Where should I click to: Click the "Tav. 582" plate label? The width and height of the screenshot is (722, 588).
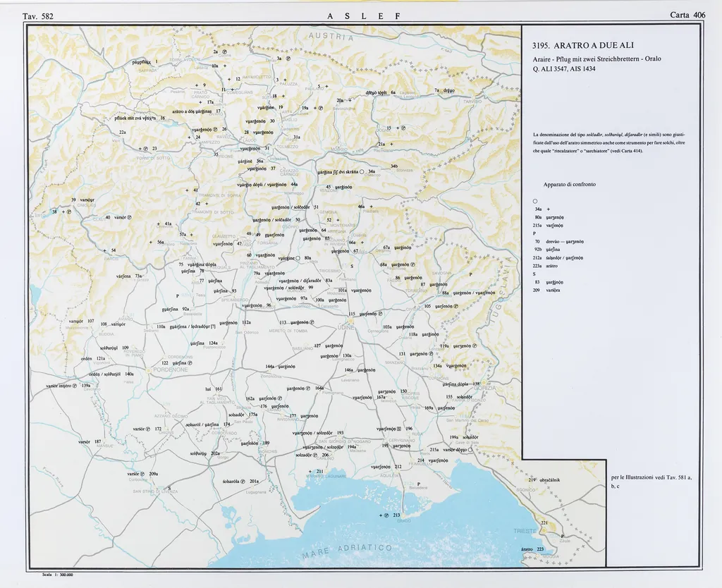pos(38,16)
